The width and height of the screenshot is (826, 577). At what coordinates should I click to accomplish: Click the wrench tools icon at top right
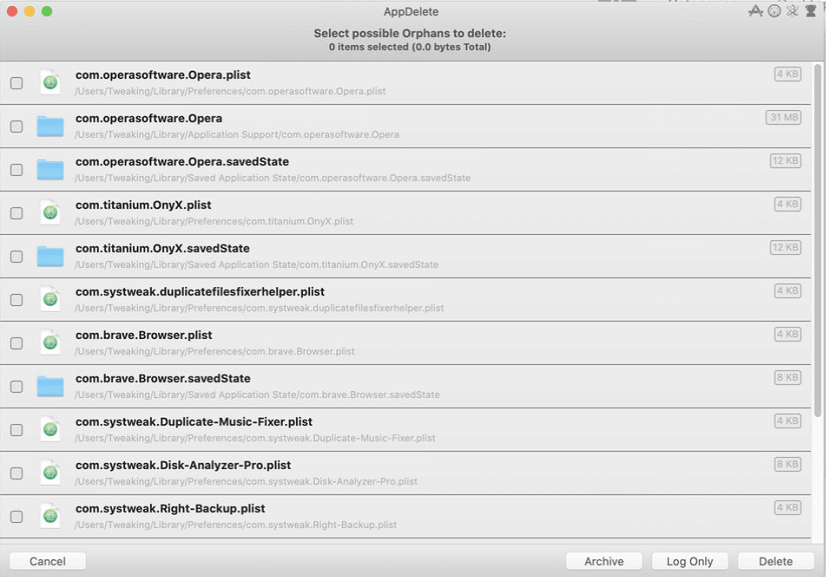(x=791, y=10)
